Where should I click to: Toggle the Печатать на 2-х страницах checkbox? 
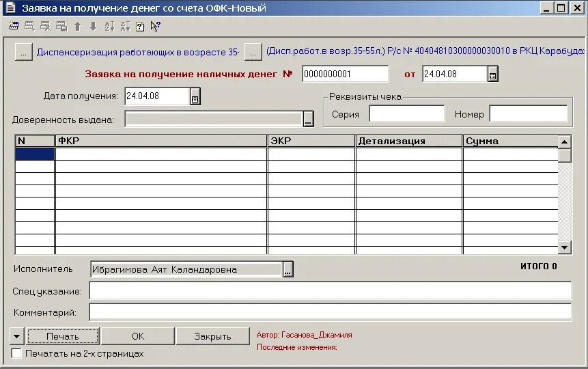coord(16,353)
